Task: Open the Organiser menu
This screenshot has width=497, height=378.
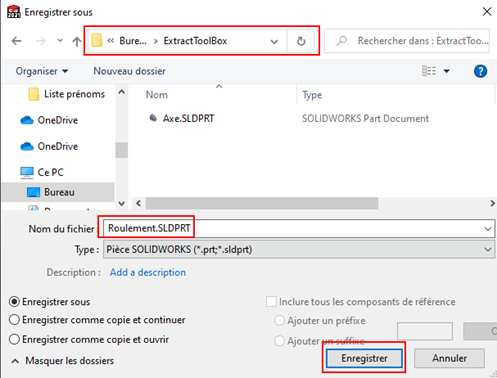Action: click(42, 71)
